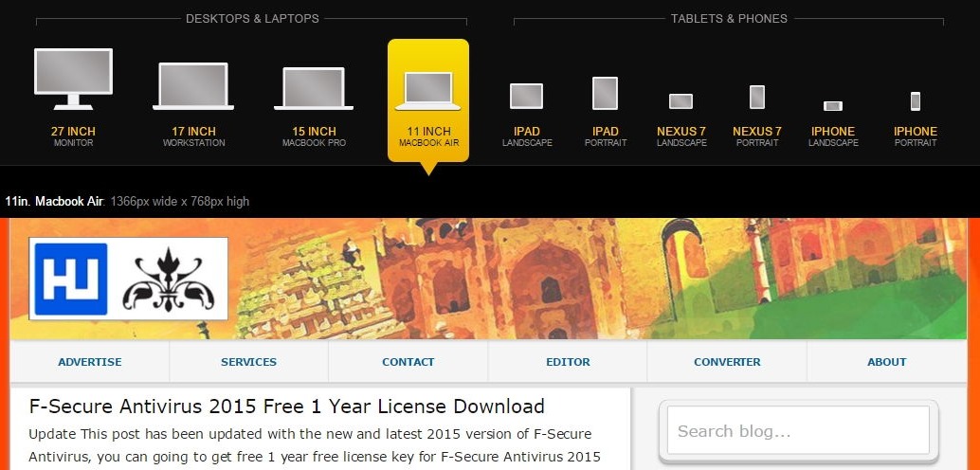
Task: Choose the iPhone portrait icon
Action: [915, 101]
